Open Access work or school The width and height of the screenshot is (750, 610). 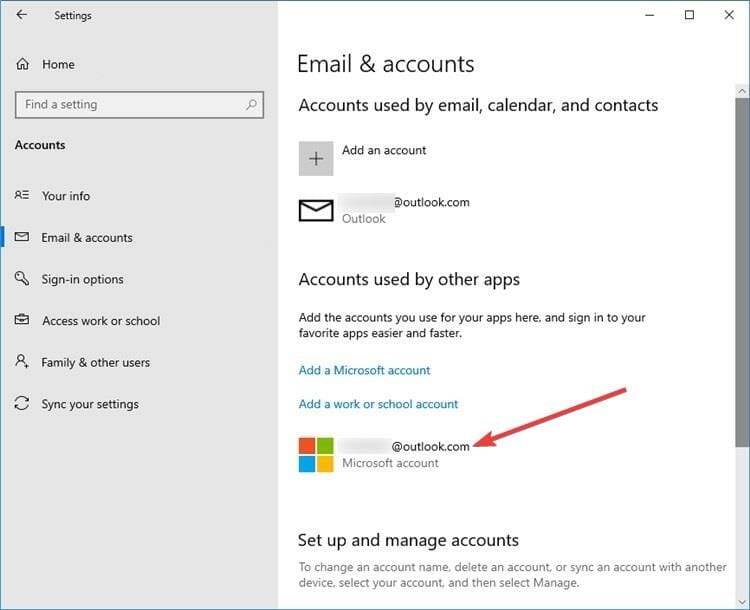pos(101,321)
